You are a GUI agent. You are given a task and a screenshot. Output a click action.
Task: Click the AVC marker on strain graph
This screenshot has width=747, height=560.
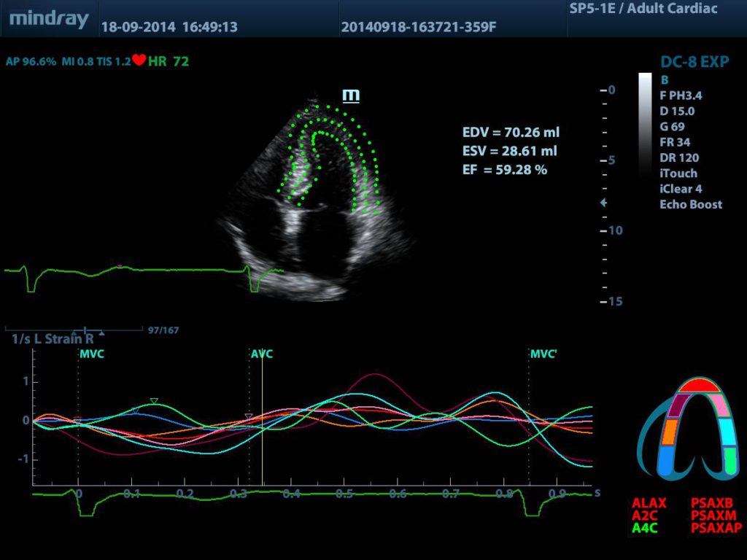261,354
